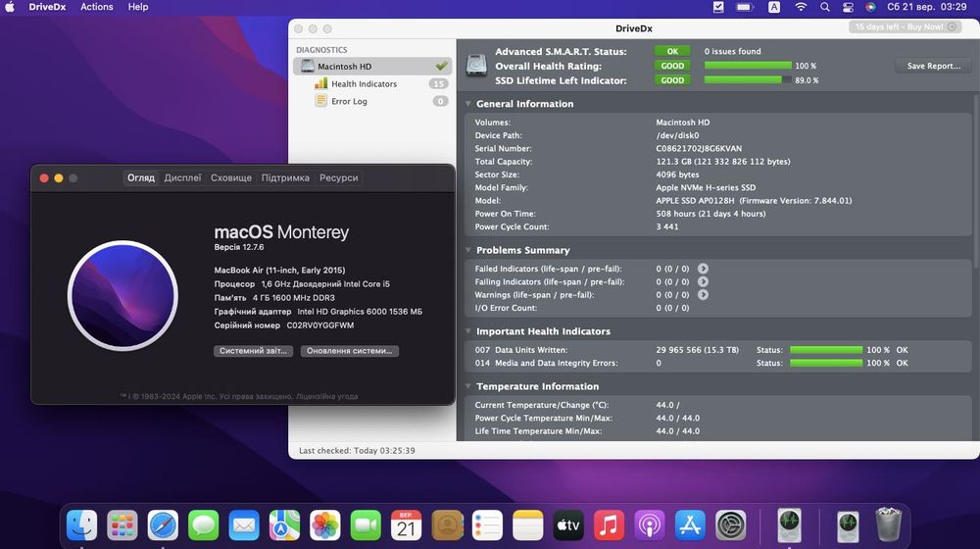Open Contacts app in the dock

447,524
